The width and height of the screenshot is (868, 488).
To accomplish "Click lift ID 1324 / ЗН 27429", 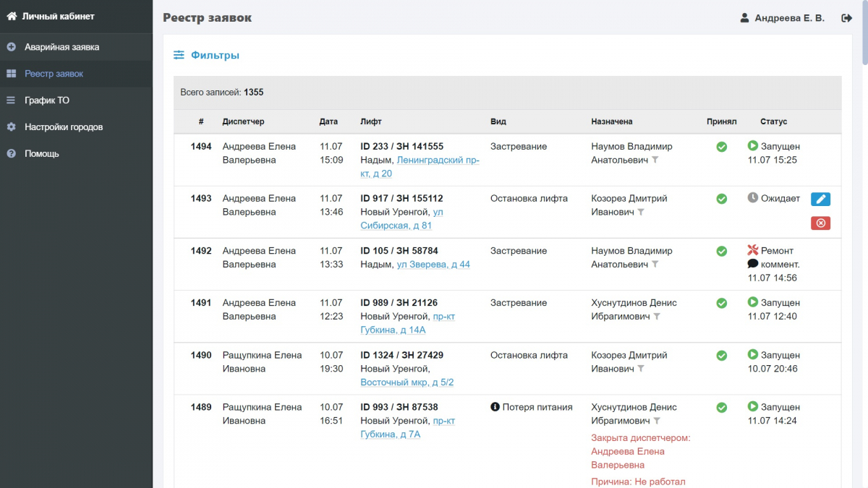I will click(401, 355).
